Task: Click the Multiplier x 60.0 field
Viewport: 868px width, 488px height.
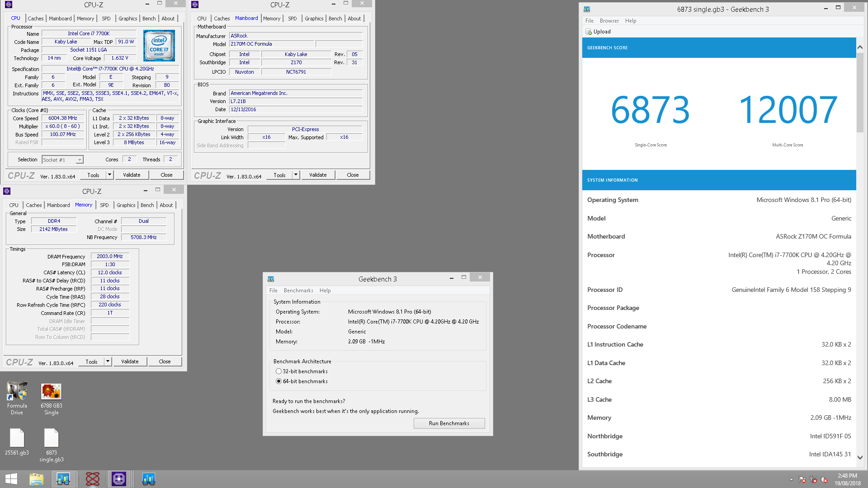Action: (63, 127)
